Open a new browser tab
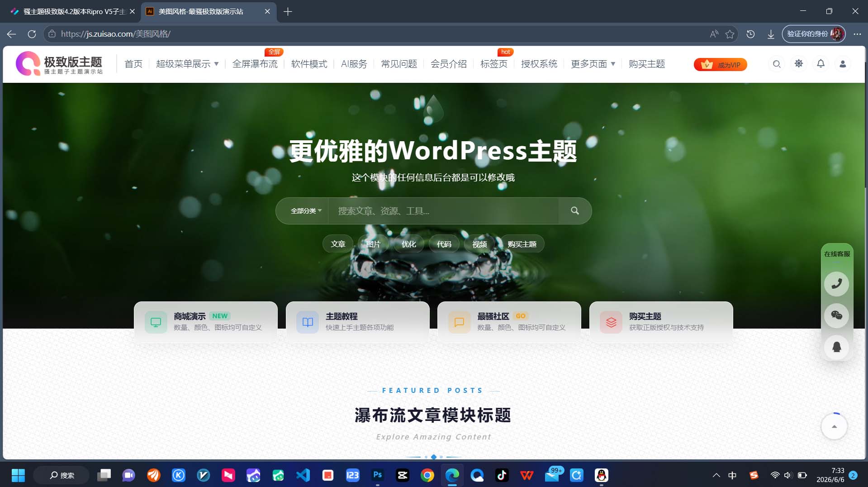The image size is (868, 487). [x=288, y=12]
